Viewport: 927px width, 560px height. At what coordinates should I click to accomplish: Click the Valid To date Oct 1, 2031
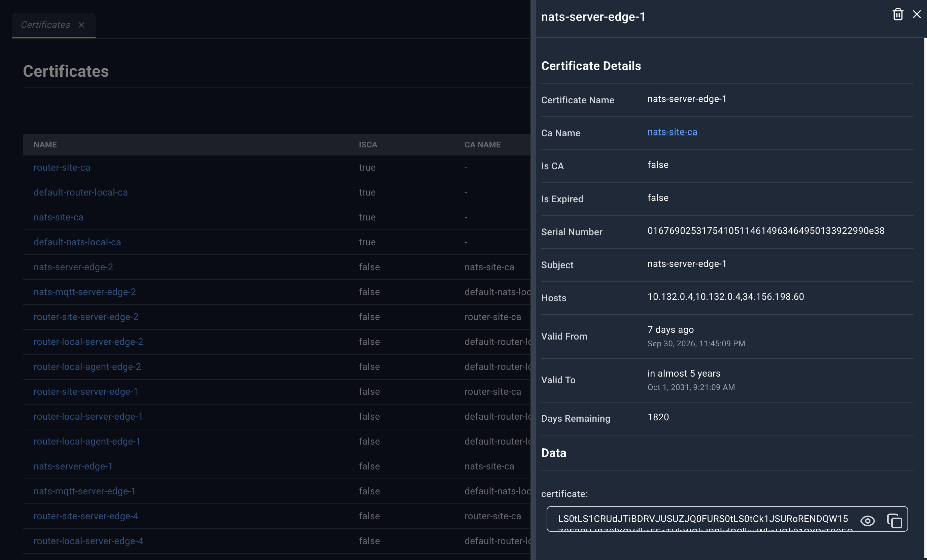[x=691, y=387]
